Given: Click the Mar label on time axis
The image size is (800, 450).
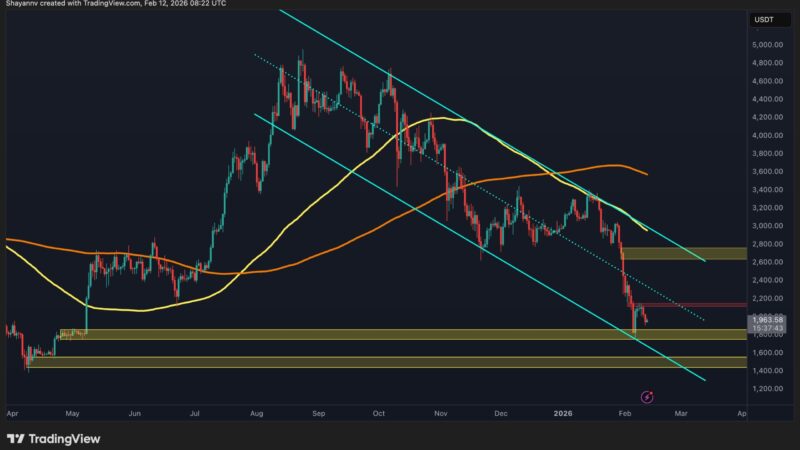Looking at the screenshot, I should pyautogui.click(x=681, y=413).
